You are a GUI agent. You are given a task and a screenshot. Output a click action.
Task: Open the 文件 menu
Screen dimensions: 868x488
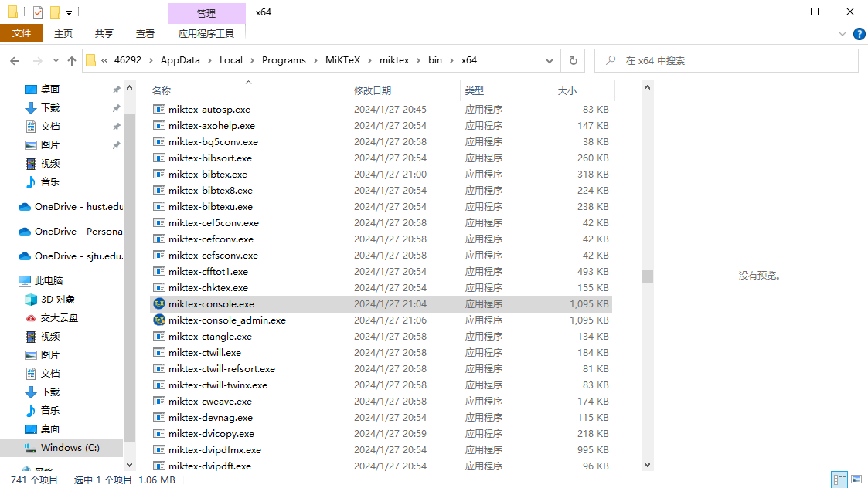point(22,33)
